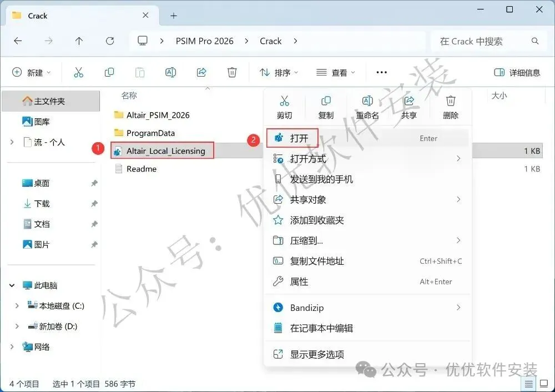Select 添加到收藏夹
The height and width of the screenshot is (392, 555).
point(368,220)
